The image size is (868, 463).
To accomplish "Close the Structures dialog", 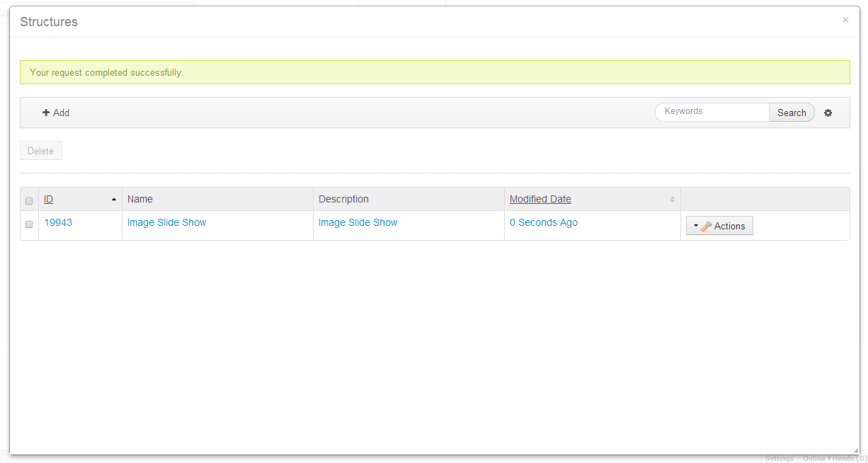I will (845, 20).
